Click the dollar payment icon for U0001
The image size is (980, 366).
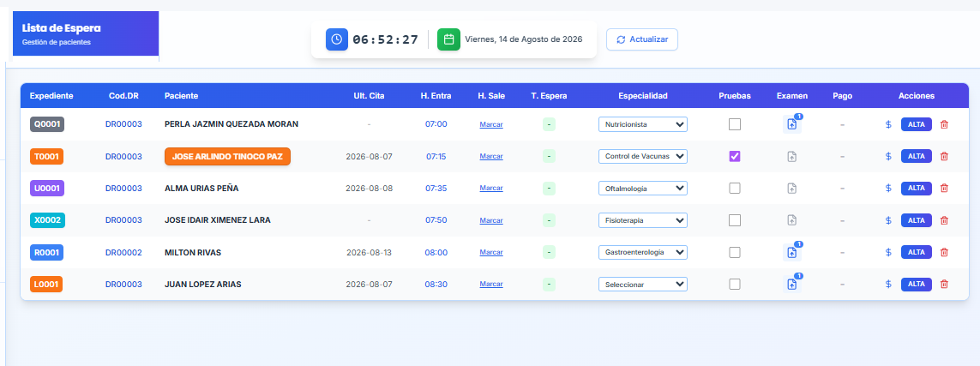[x=888, y=188]
